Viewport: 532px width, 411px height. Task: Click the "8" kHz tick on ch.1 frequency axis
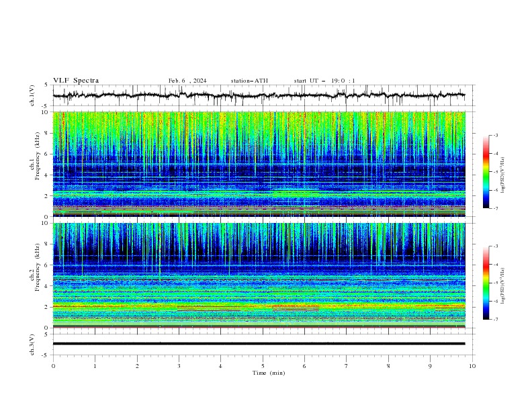(48, 133)
